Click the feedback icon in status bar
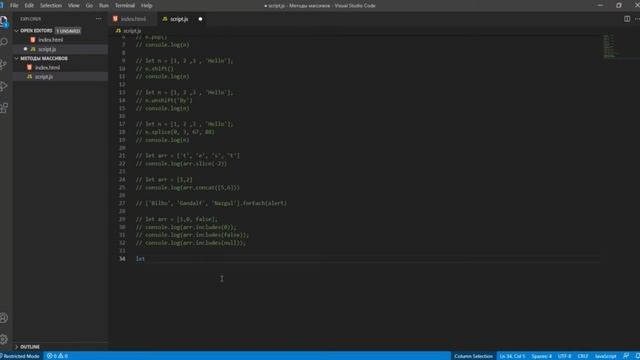Screen dimensions: 640x360 coord(626,356)
